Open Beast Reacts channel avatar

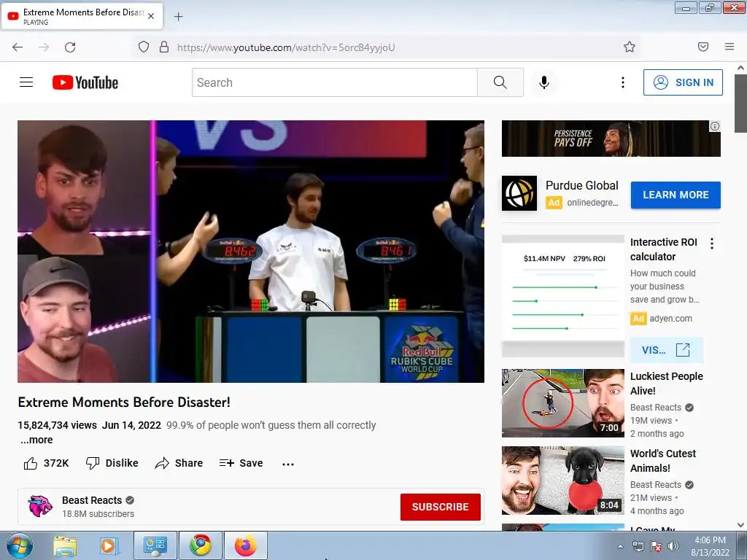[x=40, y=506]
